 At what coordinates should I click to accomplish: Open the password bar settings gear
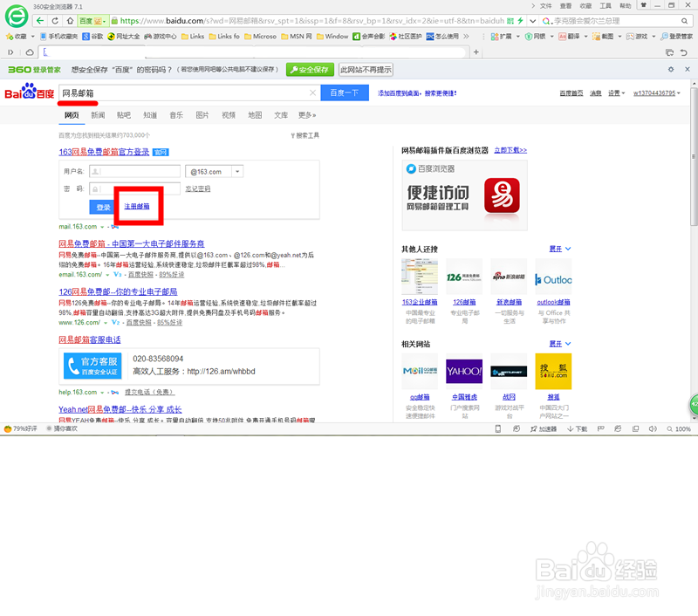671,70
